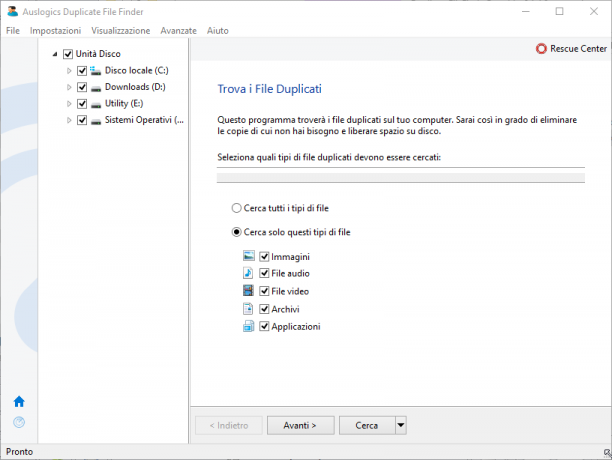Select the 'Utility (E:)' label

pyautogui.click(x=124, y=104)
